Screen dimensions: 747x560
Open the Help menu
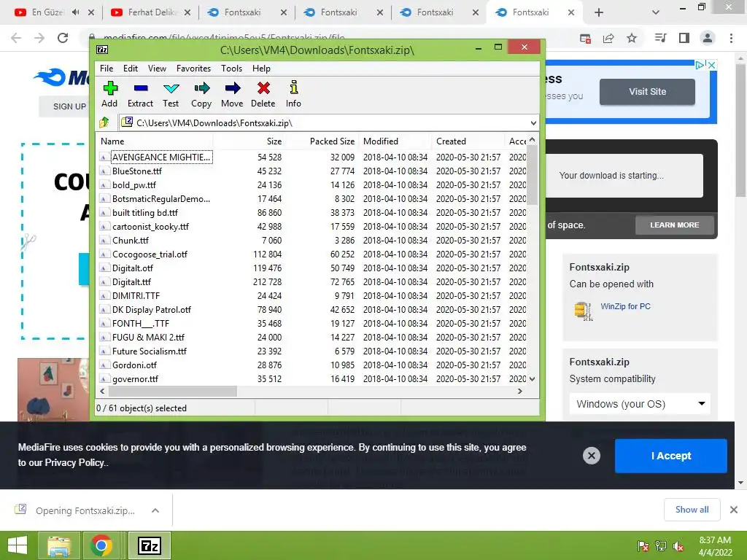[261, 69]
